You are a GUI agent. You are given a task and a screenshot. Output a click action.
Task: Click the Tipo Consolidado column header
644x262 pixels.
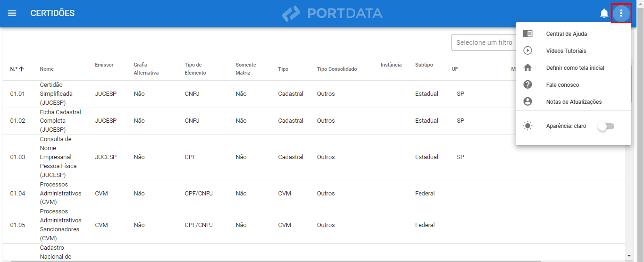coord(336,69)
